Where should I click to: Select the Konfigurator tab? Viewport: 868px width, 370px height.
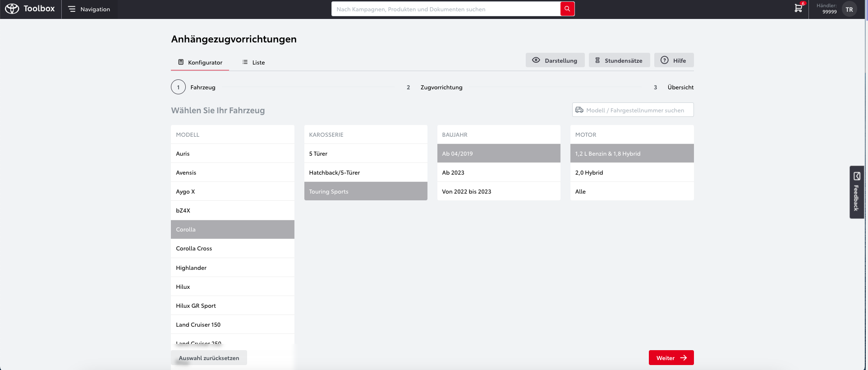click(x=200, y=62)
